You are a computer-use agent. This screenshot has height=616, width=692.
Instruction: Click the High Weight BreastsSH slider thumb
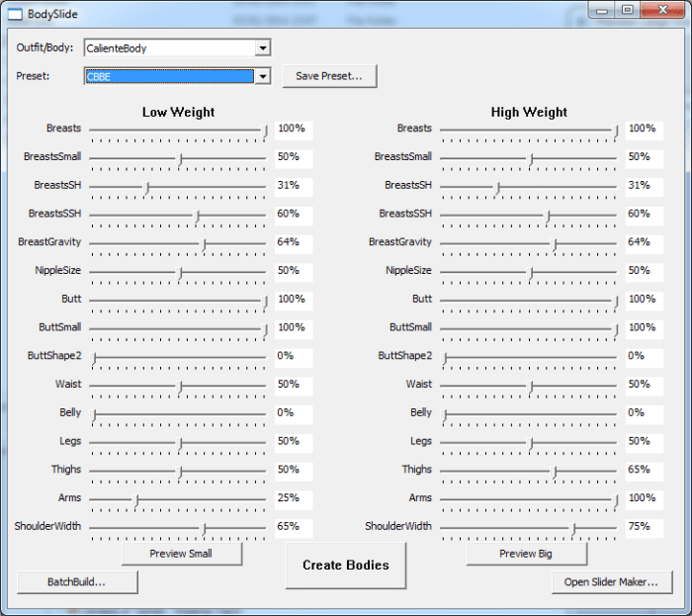tap(497, 188)
